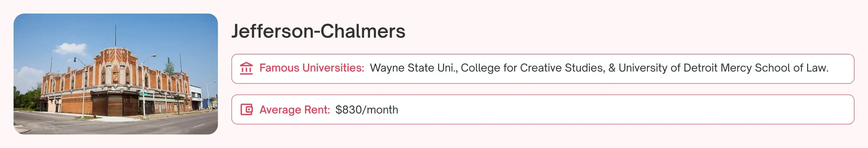Click the Jefferson-Chalmers heading

(318, 31)
